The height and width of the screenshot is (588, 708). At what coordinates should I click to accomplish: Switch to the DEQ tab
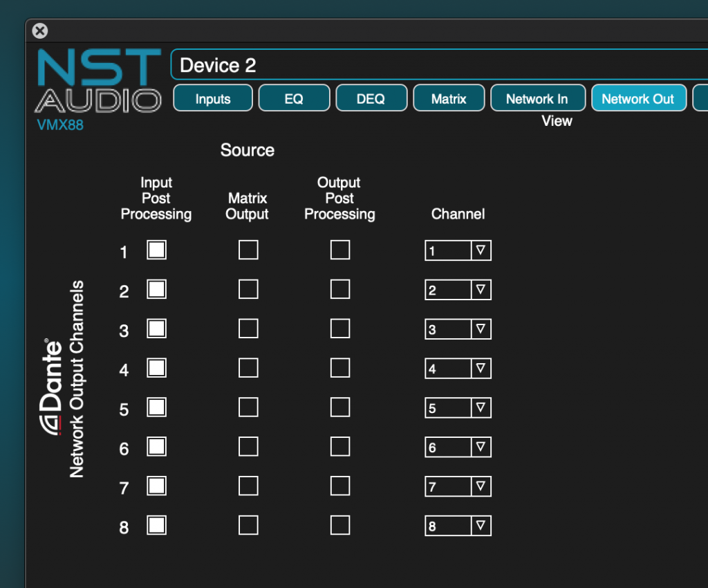[371, 98]
